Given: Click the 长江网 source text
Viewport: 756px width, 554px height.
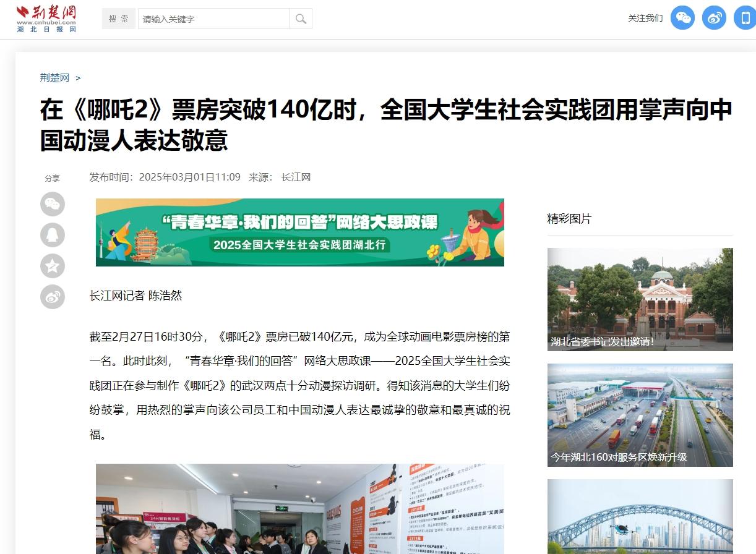Looking at the screenshot, I should (296, 177).
